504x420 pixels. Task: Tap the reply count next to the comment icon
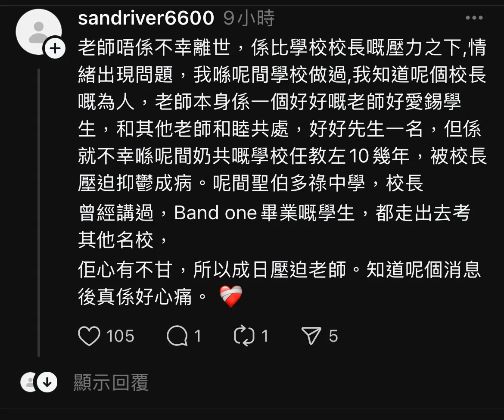[x=198, y=336]
